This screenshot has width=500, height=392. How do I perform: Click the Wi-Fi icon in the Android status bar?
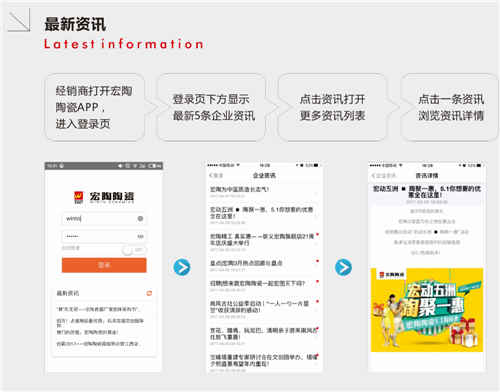click(135, 166)
